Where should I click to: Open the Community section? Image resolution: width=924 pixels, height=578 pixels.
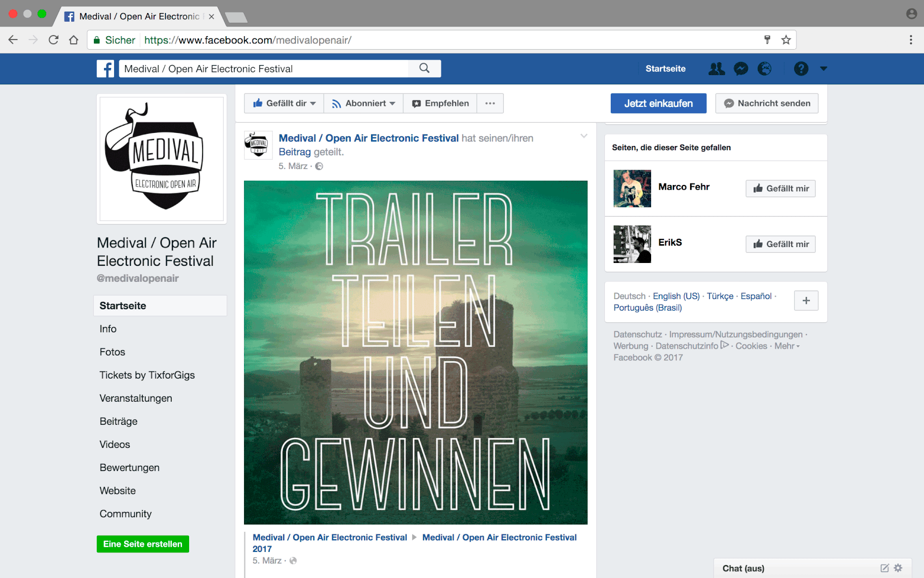point(126,514)
